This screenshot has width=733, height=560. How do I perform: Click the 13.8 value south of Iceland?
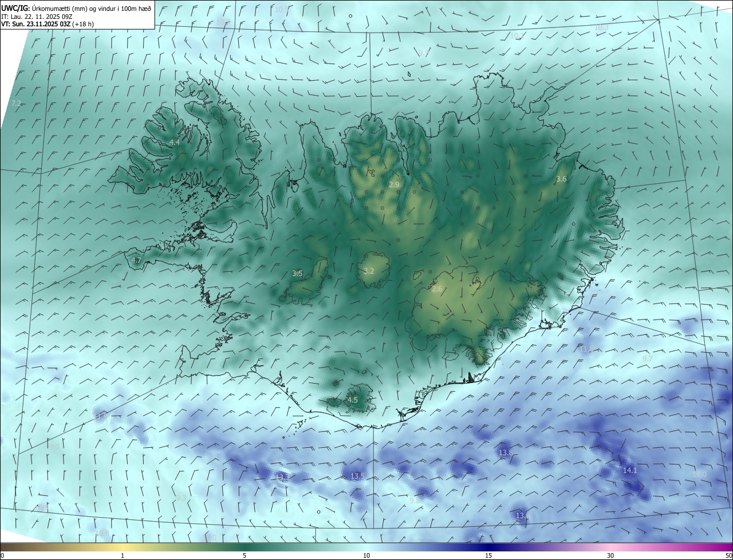pyautogui.click(x=506, y=453)
